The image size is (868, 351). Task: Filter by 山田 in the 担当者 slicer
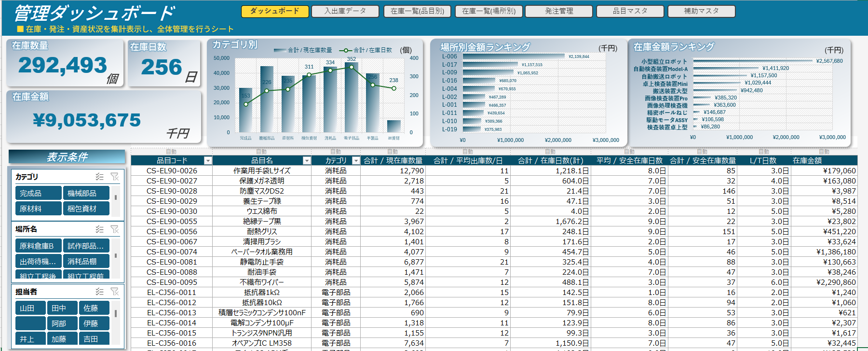pyautogui.click(x=31, y=308)
